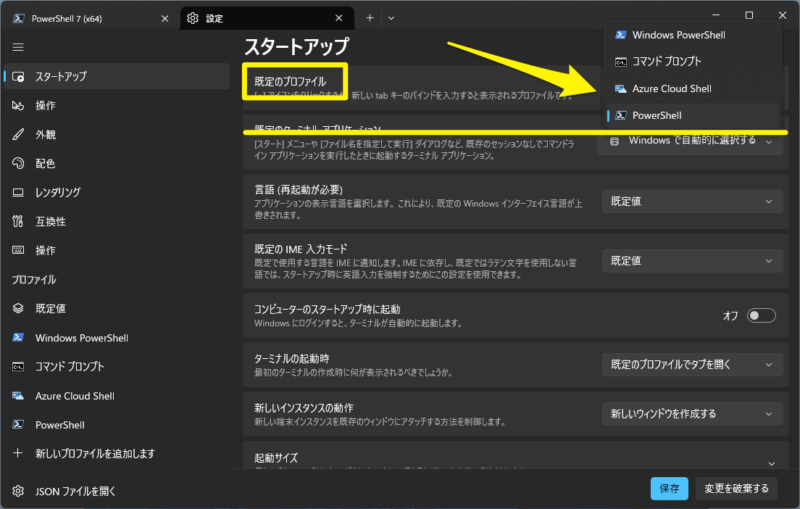Image resolution: width=800 pixels, height=509 pixels.
Task: Click the プロファイル section header
Action: coord(34,279)
